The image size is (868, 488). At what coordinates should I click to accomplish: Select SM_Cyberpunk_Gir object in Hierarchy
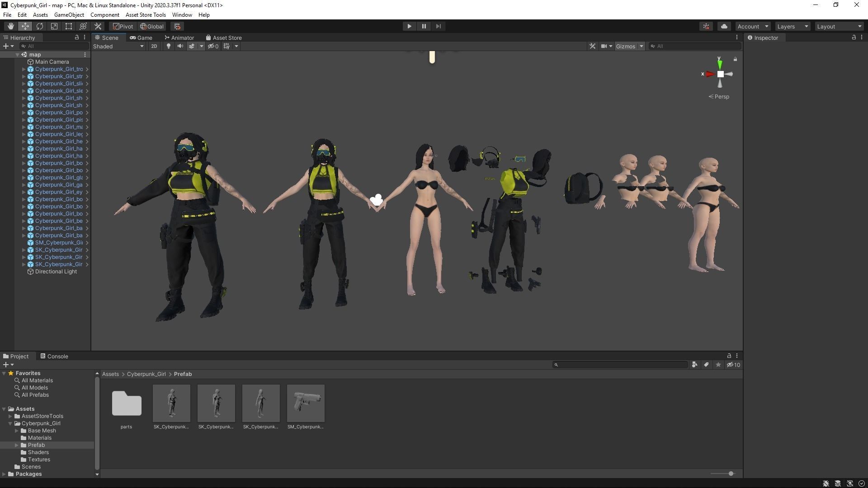[59, 243]
